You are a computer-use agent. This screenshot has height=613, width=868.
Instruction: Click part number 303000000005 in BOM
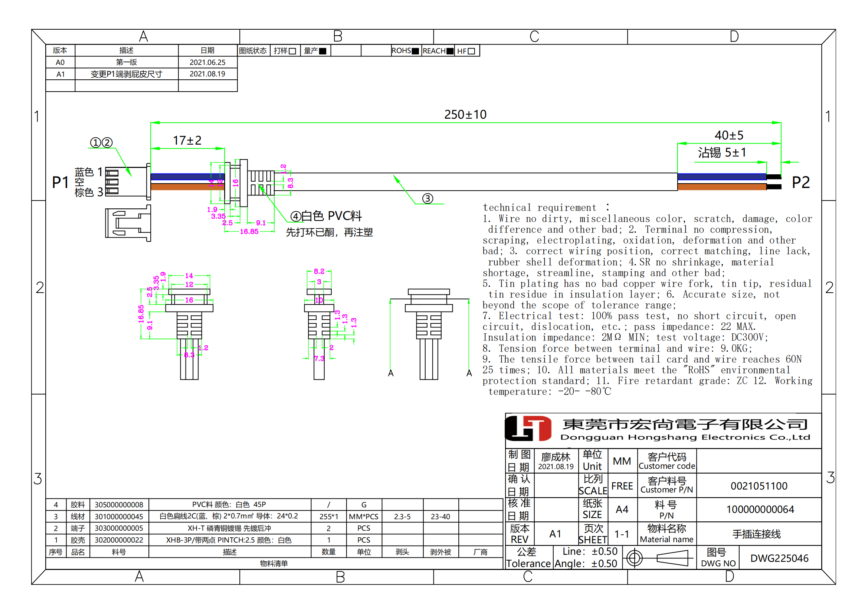tap(119, 528)
